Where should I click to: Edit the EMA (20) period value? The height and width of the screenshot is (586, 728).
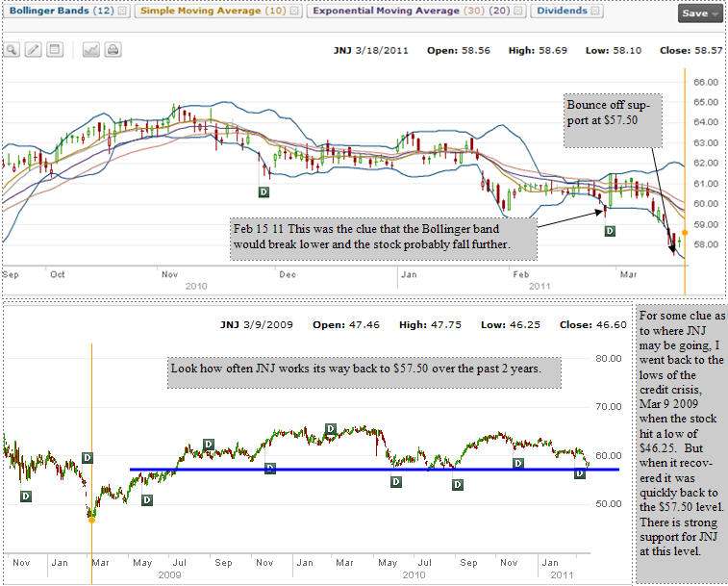click(x=499, y=11)
